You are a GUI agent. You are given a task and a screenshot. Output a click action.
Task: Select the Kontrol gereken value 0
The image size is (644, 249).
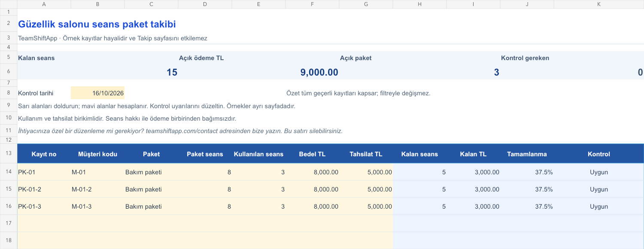coord(640,72)
